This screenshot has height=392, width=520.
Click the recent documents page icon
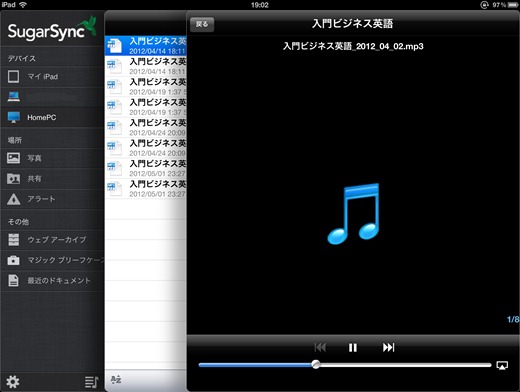[x=13, y=280]
